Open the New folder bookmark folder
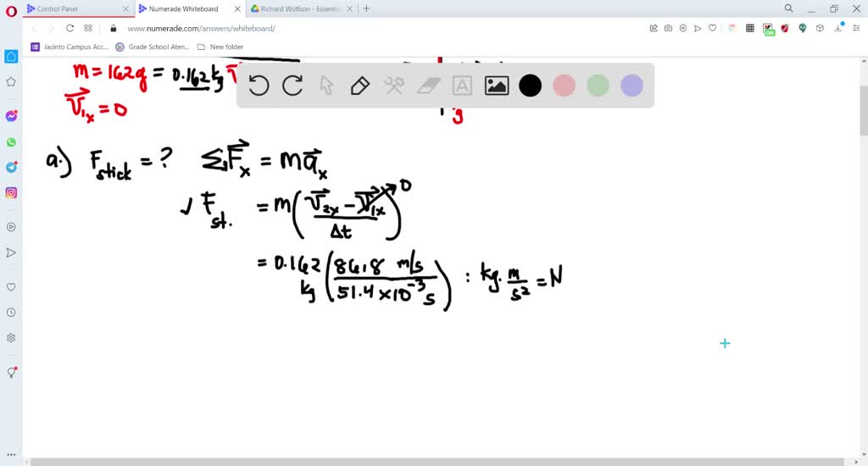Image resolution: width=868 pixels, height=466 pixels. [220, 47]
